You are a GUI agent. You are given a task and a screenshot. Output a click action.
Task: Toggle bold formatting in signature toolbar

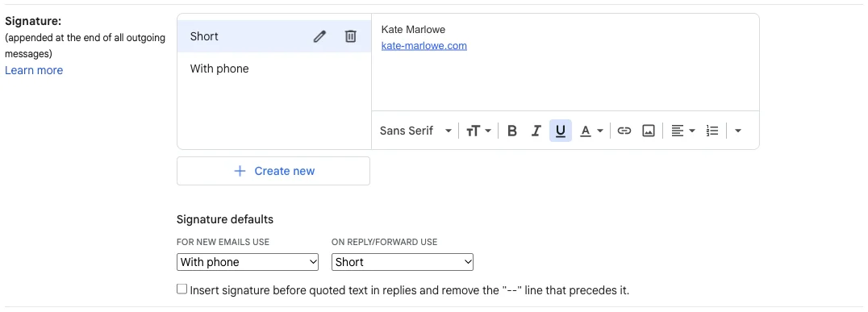click(x=512, y=131)
